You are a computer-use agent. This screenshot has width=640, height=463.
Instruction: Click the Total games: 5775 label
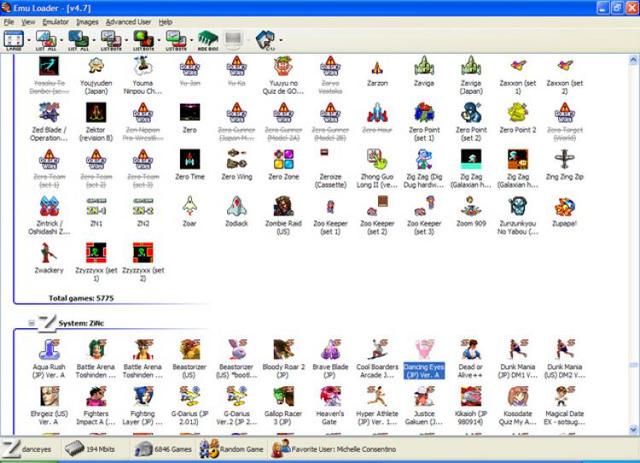[x=81, y=298]
